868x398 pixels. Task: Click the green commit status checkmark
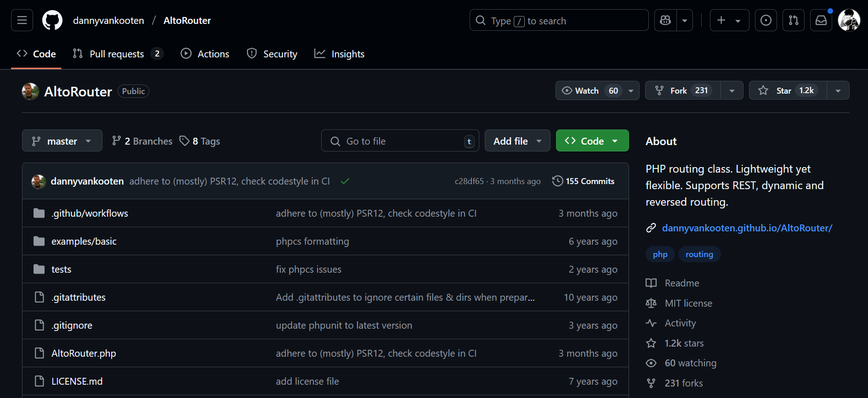(x=345, y=181)
